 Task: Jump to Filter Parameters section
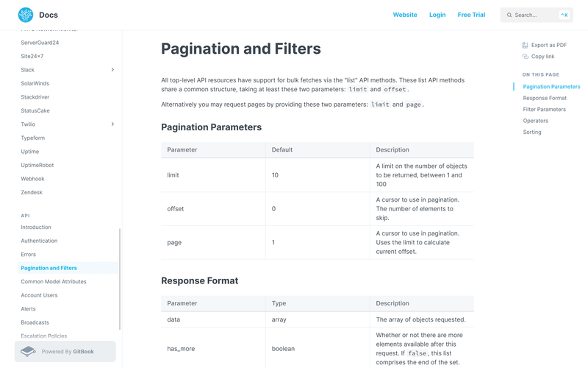(x=545, y=110)
